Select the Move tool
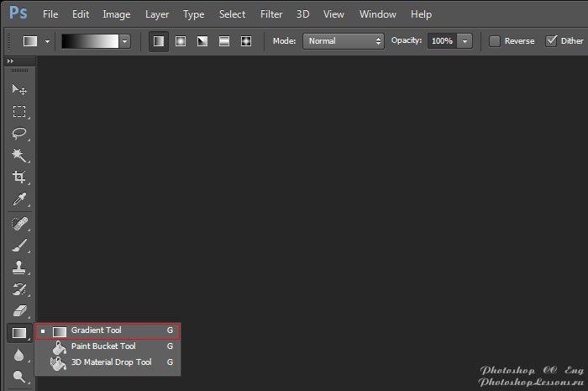 pos(18,90)
